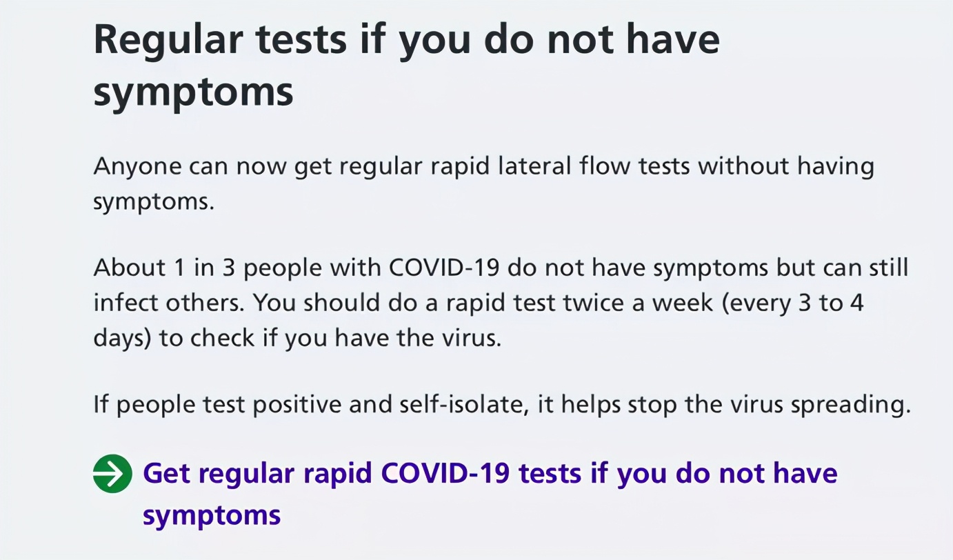
Task: Open the regular rapid COVID-19 tests link
Action: point(490,474)
